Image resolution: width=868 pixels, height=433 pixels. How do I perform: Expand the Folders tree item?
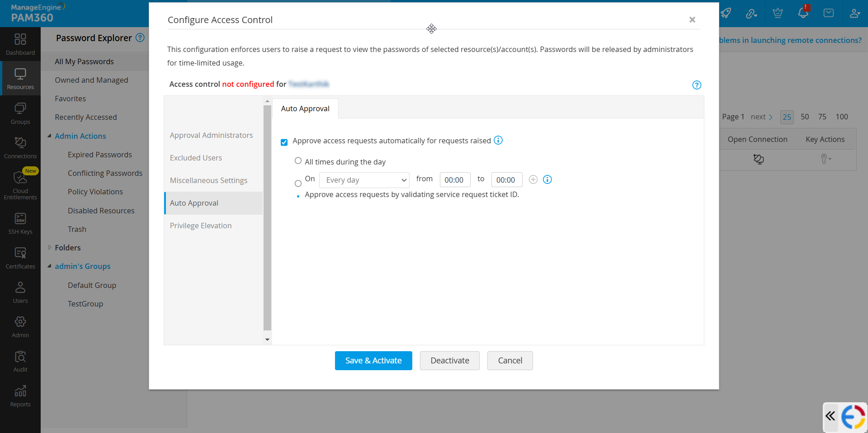coord(50,247)
